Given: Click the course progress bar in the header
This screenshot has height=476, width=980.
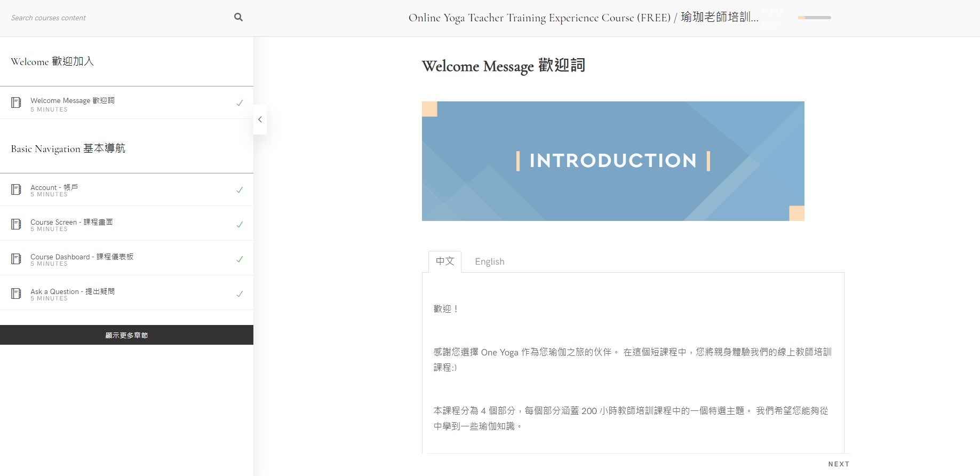Looking at the screenshot, I should pos(815,18).
